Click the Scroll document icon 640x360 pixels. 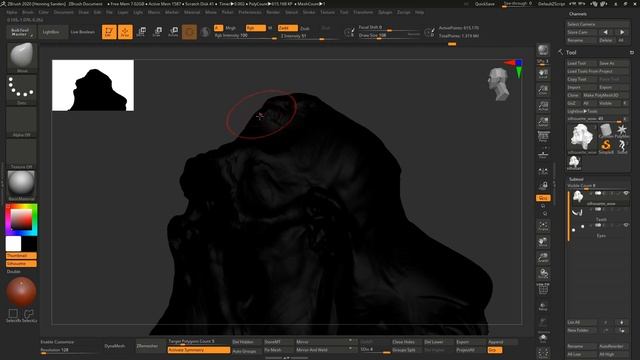[543, 74]
